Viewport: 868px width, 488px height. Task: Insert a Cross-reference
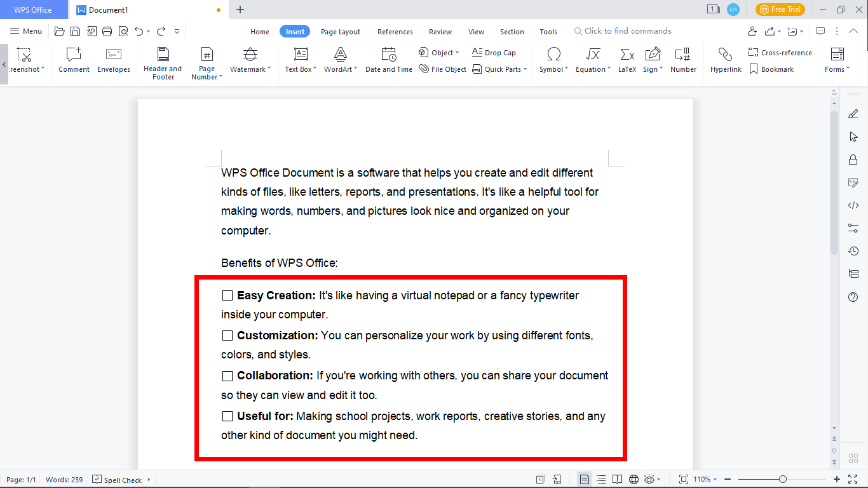coord(780,53)
